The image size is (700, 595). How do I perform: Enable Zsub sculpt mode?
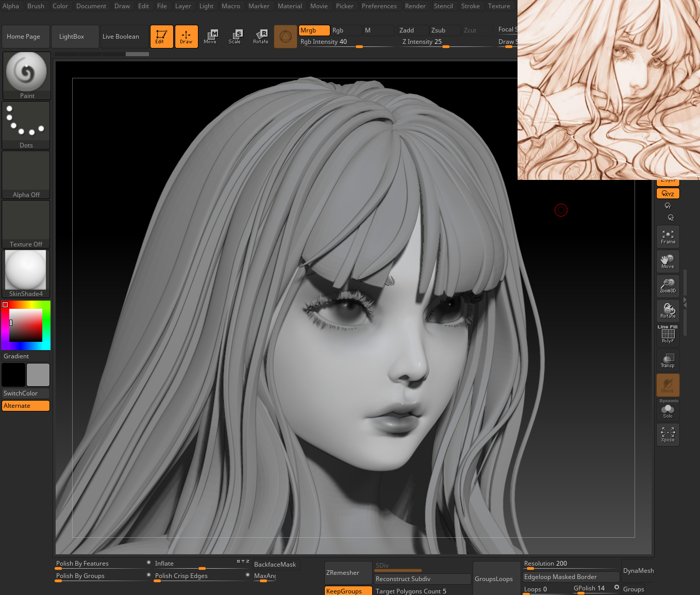click(x=445, y=30)
